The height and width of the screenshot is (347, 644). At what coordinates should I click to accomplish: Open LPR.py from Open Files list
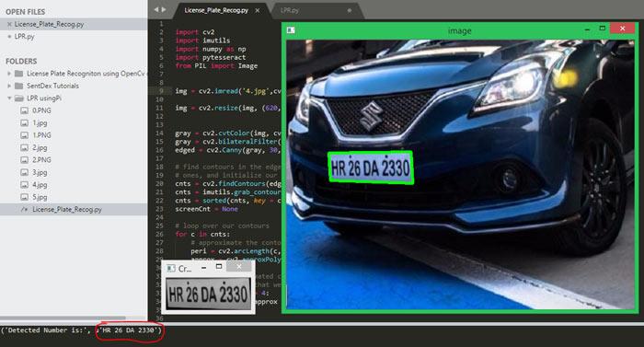click(x=24, y=36)
